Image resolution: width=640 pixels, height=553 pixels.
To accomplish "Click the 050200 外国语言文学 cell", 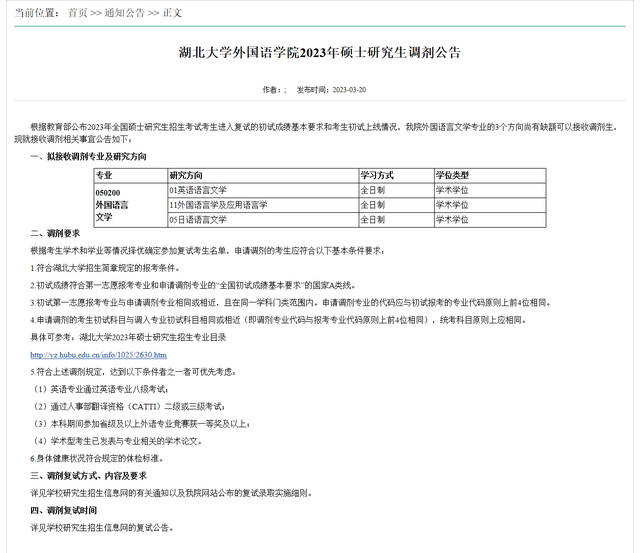I will click(x=130, y=205).
